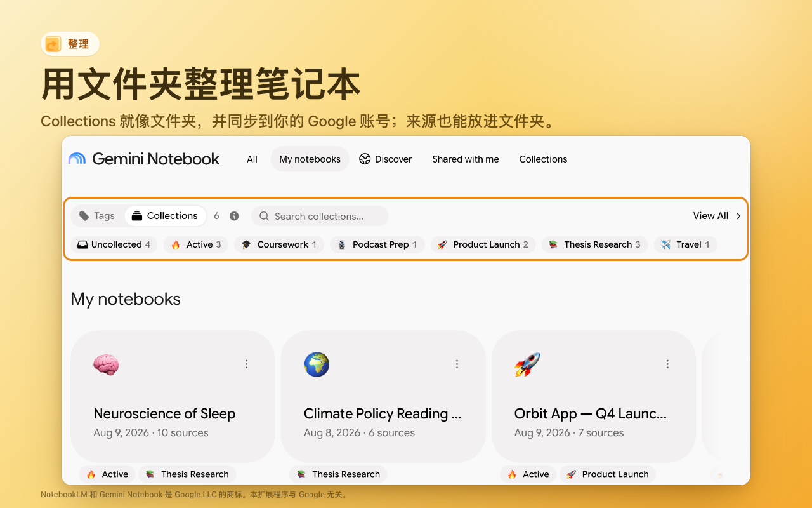Open the three-dot menu on Climate Policy Reading card
This screenshot has height=508, width=812.
tap(457, 364)
